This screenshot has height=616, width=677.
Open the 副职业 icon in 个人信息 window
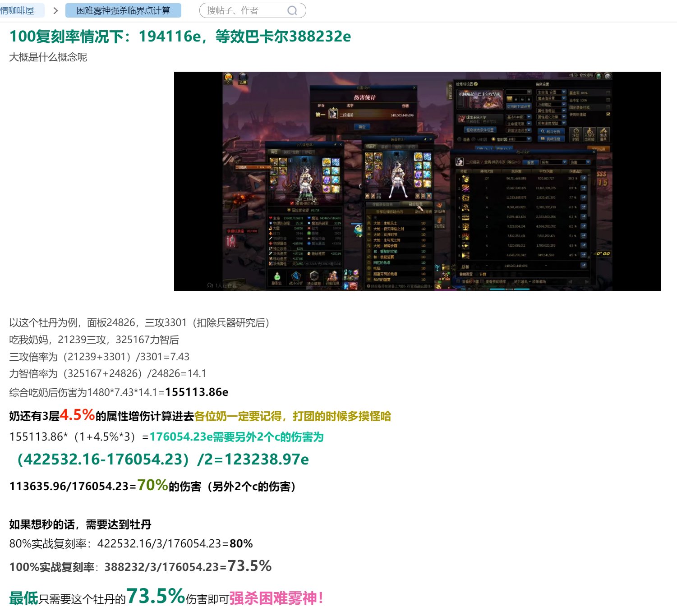pos(277,278)
